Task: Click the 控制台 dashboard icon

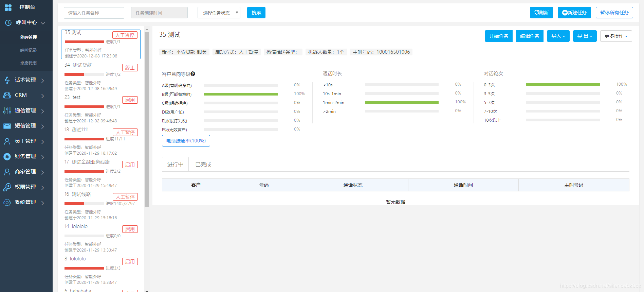Action: [x=8, y=7]
